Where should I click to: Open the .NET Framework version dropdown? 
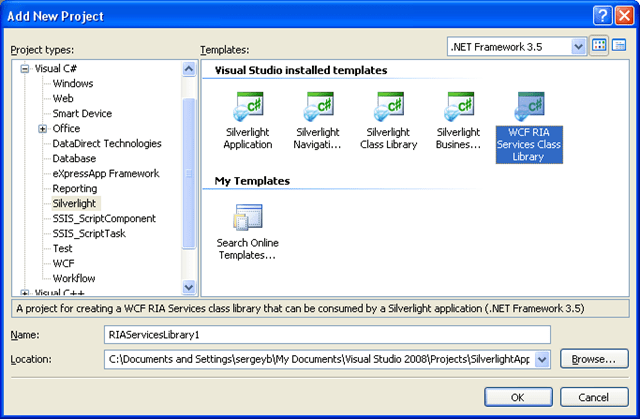click(x=578, y=47)
